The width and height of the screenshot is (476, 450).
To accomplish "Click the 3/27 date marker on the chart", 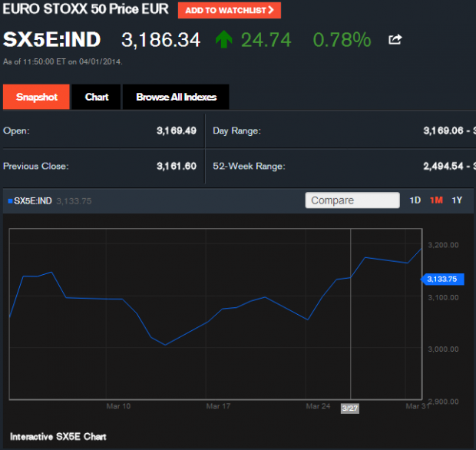I will (x=349, y=409).
